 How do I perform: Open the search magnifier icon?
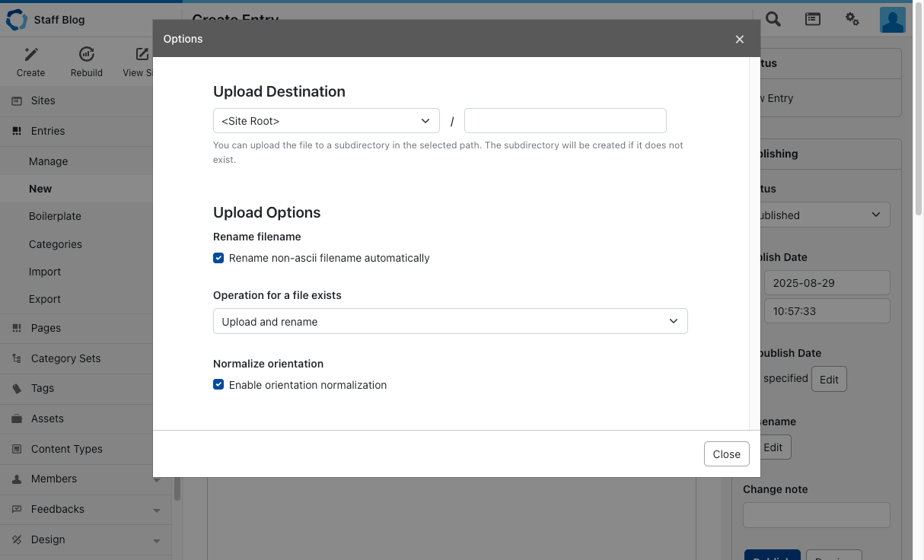[x=773, y=20]
